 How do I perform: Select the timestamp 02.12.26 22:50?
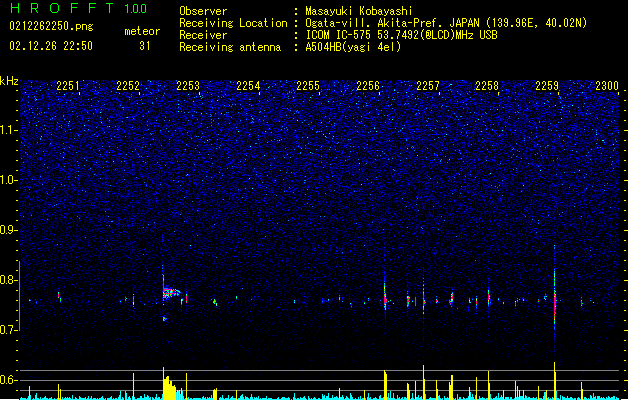pos(51,46)
